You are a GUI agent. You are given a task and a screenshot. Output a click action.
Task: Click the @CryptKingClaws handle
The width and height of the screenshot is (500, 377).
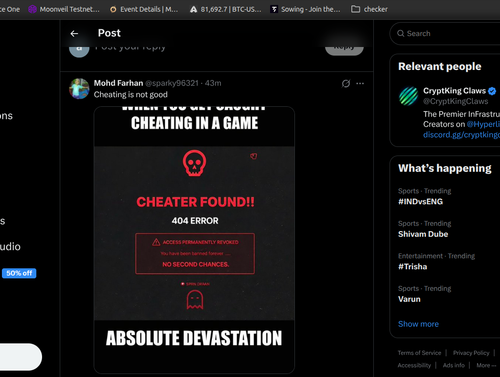[455, 101]
